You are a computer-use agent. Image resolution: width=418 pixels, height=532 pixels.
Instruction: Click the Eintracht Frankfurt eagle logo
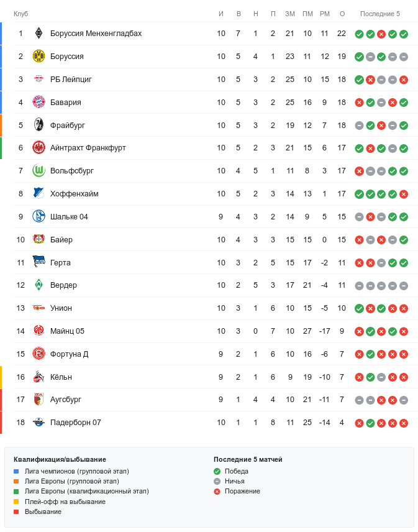[x=39, y=148]
